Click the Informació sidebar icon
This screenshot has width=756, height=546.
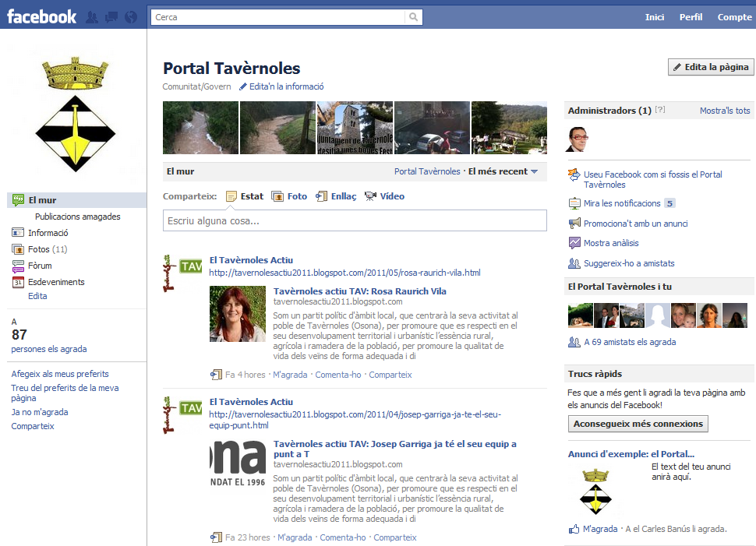pos(17,233)
